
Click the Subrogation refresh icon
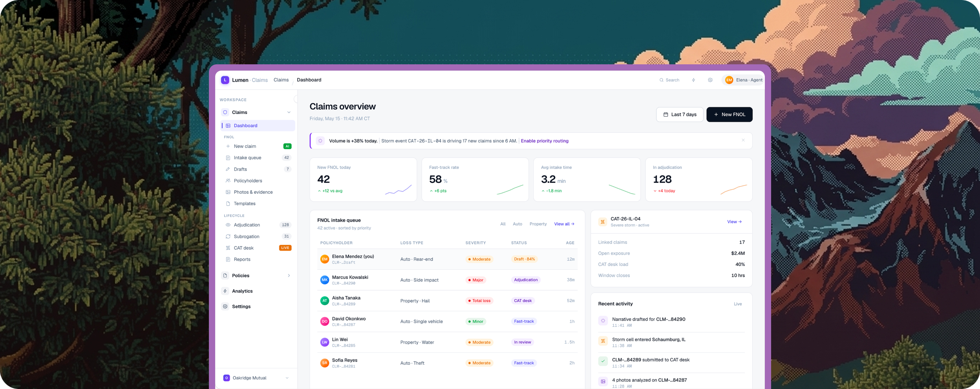(x=228, y=236)
